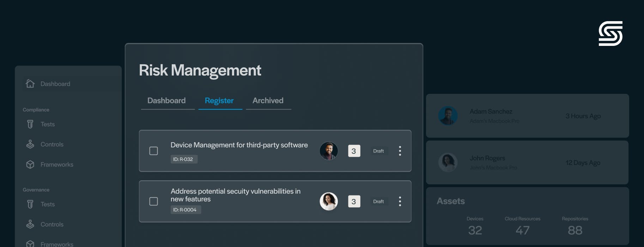This screenshot has width=644, height=247.
Task: Click the company logo in top right
Action: [x=610, y=34]
